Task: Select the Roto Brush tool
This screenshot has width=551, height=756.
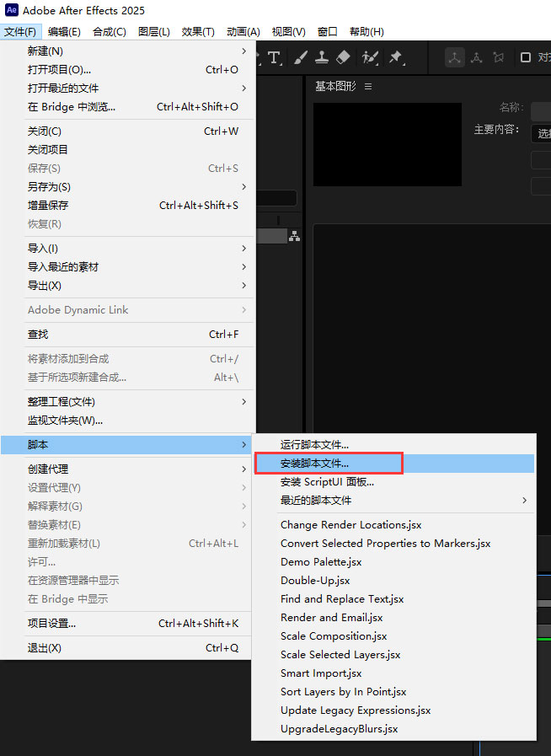Action: (370, 58)
